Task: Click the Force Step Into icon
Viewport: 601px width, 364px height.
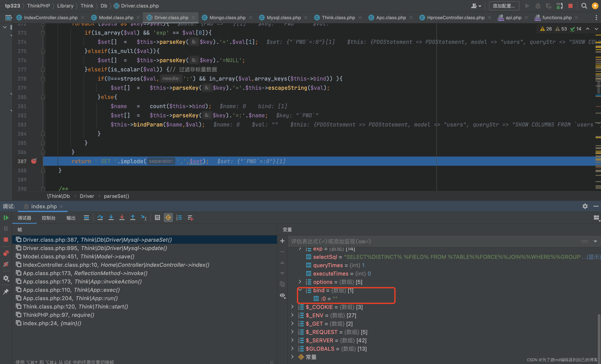Action: coord(122,218)
